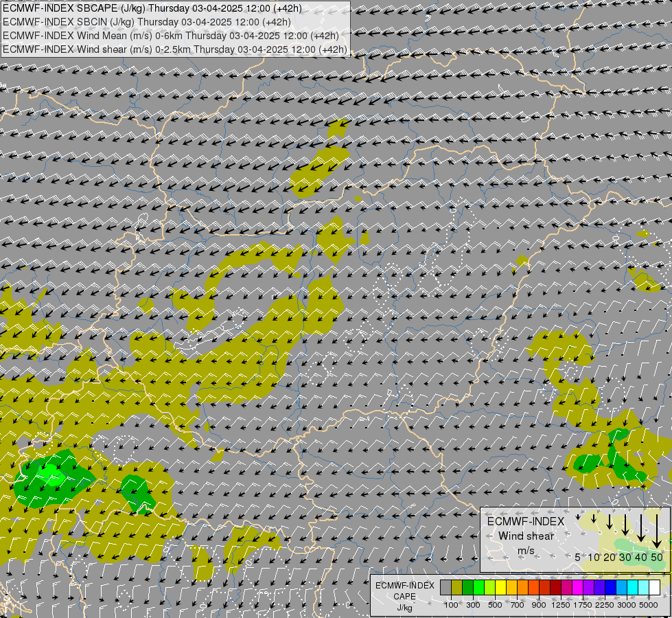Select the pure blue CAPE legend swatch
Viewport: 672px width, 618px height.
pyautogui.click(x=610, y=588)
